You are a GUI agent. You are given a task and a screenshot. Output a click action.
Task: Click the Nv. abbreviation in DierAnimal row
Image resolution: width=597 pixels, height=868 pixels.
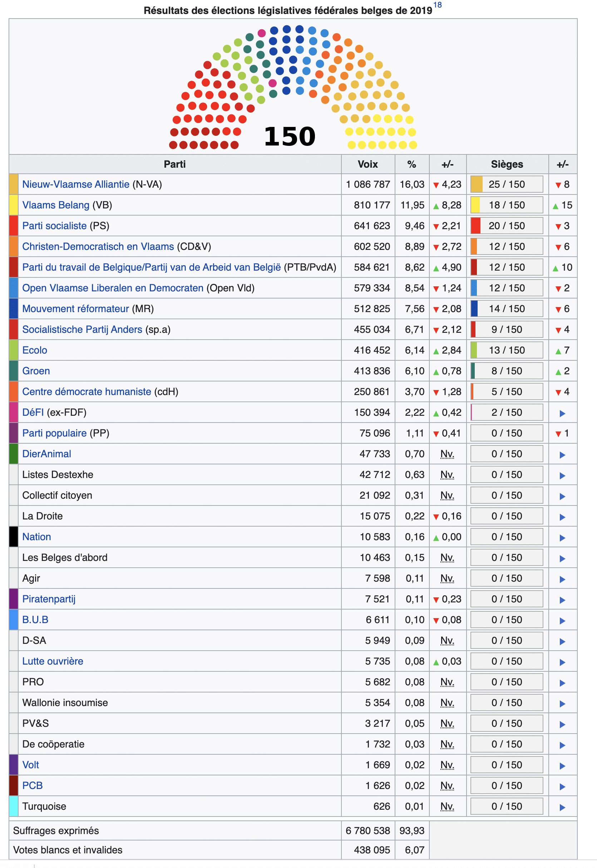(447, 454)
